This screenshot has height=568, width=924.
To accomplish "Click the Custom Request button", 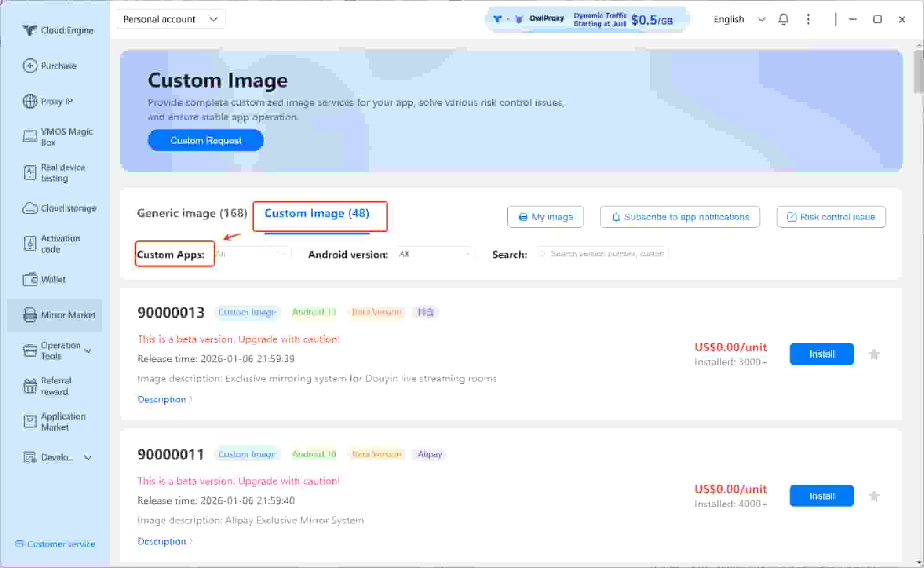I will click(205, 141).
